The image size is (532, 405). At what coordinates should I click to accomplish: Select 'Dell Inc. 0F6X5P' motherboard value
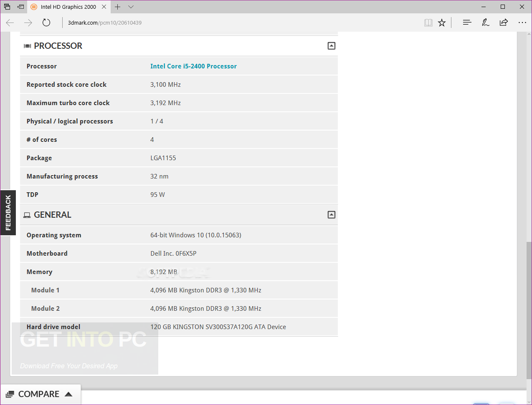(x=173, y=253)
